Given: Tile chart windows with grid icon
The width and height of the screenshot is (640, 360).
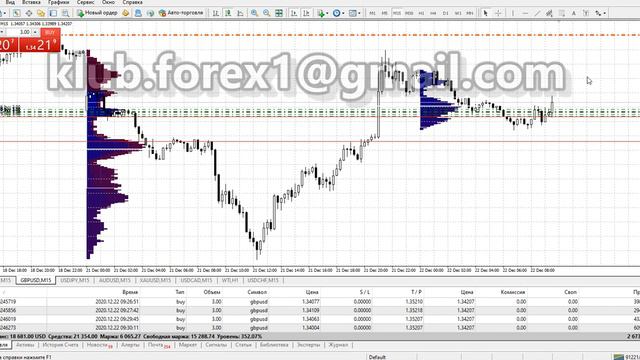Looking at the screenshot, I should coord(279,13).
